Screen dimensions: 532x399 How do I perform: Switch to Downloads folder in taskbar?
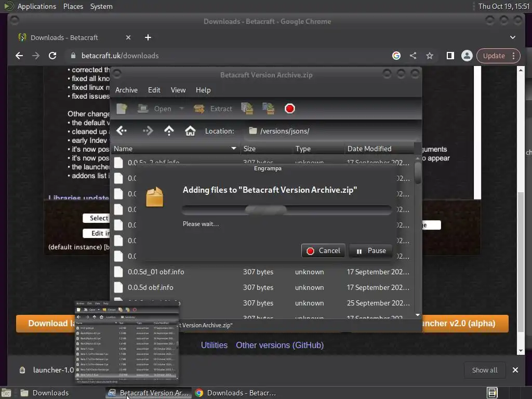tap(45, 393)
